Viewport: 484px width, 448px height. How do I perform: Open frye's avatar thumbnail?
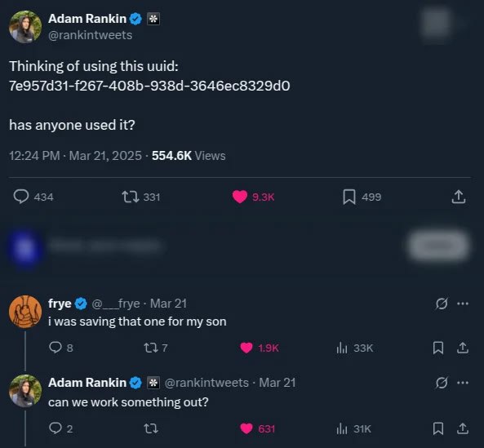pos(25,312)
